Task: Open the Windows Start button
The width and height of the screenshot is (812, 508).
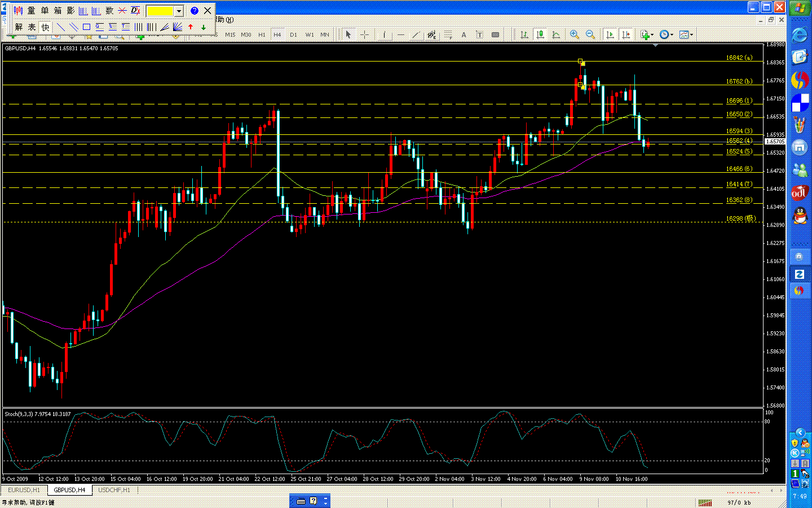Action: point(800,8)
